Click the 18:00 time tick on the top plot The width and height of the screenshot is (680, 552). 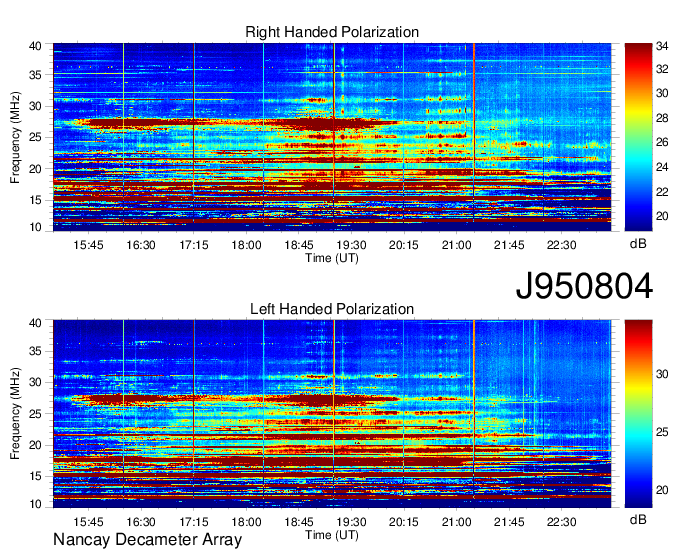pos(246,245)
